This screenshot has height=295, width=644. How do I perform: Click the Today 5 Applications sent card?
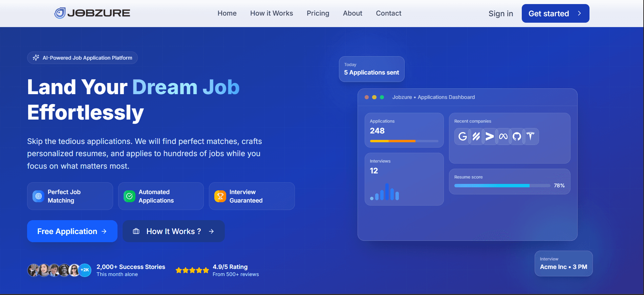(372, 69)
